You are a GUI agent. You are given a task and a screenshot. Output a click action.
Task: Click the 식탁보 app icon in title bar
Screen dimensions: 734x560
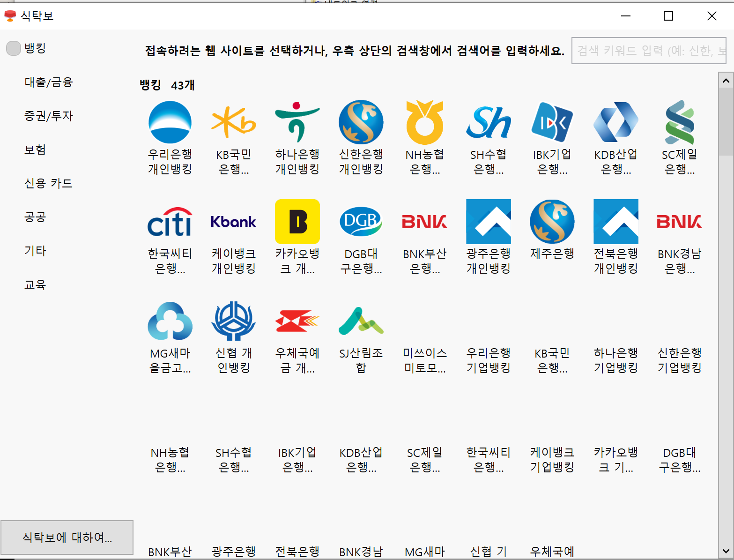pos(10,16)
